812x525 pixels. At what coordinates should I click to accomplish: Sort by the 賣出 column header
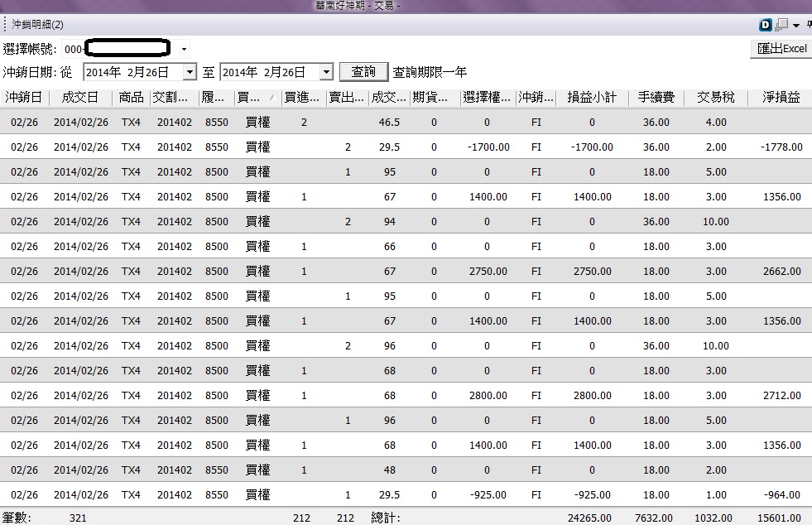pos(347,98)
